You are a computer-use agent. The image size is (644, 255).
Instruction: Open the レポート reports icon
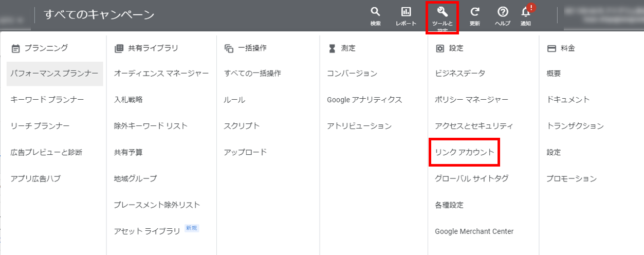(x=406, y=12)
